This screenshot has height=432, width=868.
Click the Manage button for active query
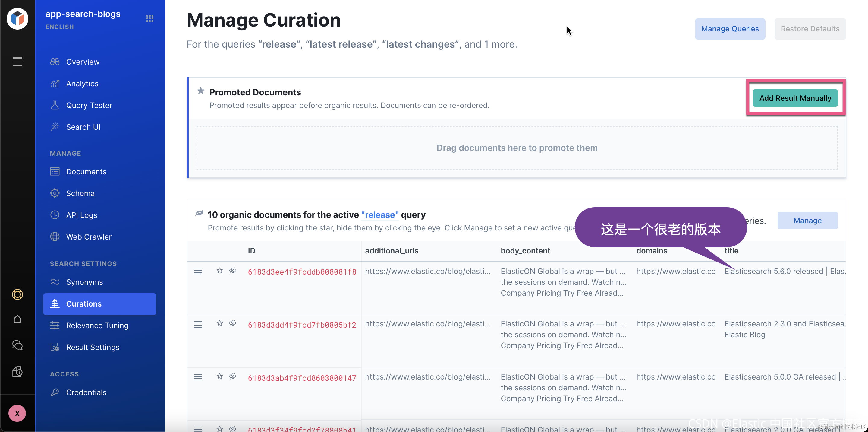point(807,221)
